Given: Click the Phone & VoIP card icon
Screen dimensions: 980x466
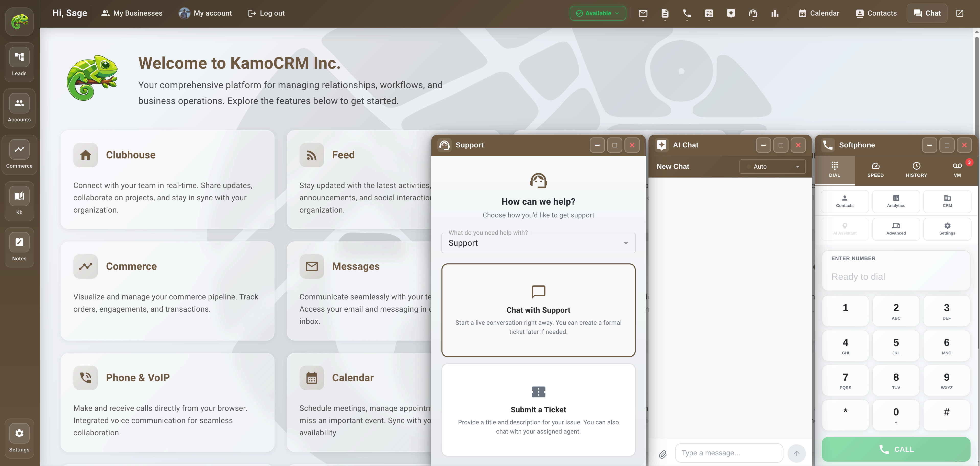Looking at the screenshot, I should (86, 378).
